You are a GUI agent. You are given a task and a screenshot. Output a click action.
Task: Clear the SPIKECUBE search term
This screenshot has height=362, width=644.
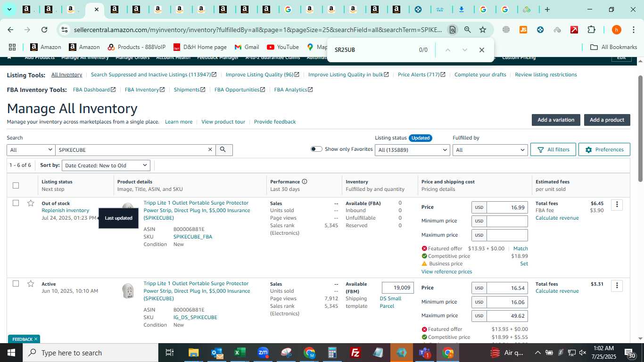[x=210, y=150]
